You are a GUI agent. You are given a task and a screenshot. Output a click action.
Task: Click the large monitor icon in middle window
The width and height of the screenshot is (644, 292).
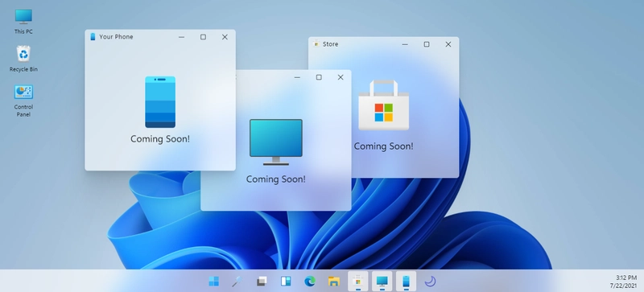click(x=276, y=142)
